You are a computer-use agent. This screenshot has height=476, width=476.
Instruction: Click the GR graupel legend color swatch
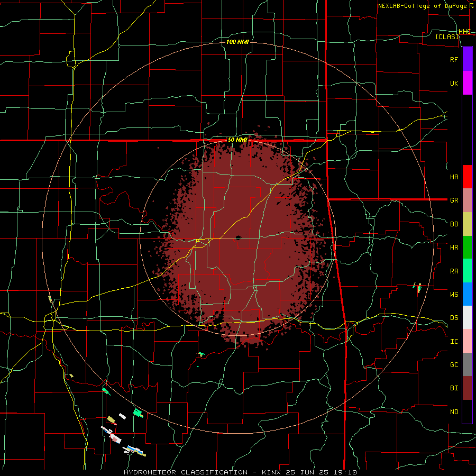(467, 200)
